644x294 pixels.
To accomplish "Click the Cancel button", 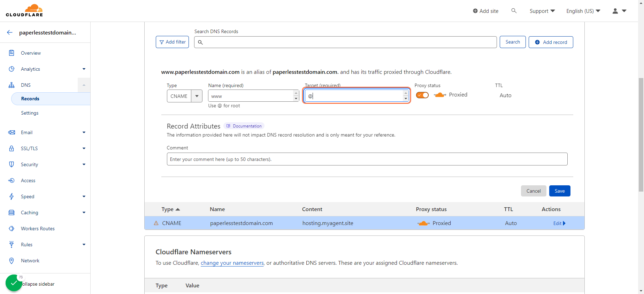I will point(534,191).
